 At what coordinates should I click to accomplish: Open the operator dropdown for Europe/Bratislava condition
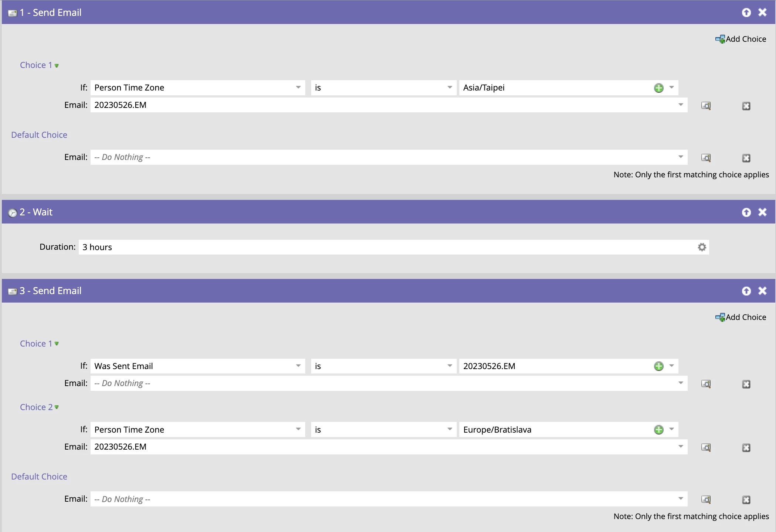click(449, 429)
